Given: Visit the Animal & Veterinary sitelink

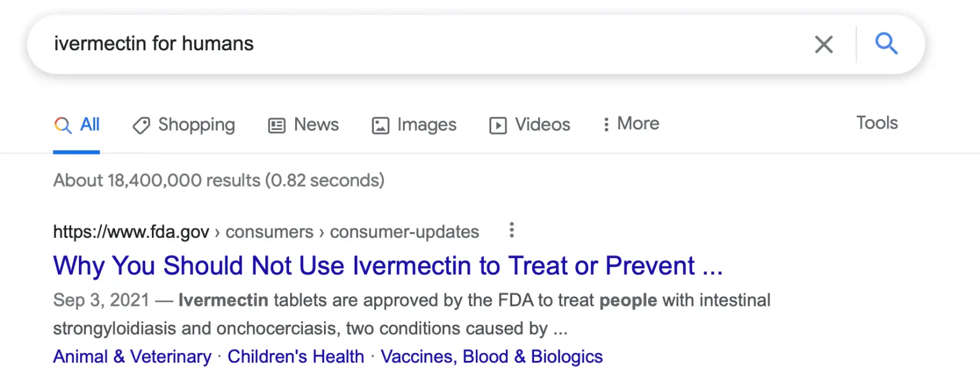Looking at the screenshot, I should [132, 357].
